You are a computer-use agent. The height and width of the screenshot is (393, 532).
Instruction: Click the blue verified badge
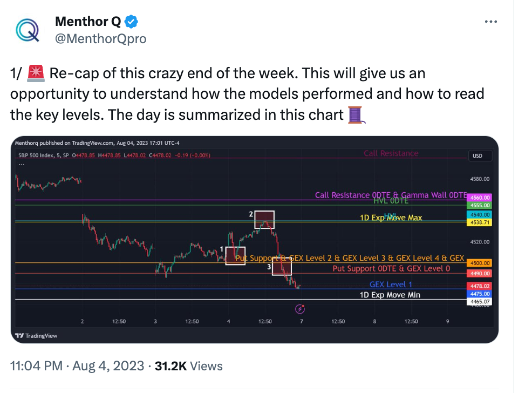click(132, 22)
